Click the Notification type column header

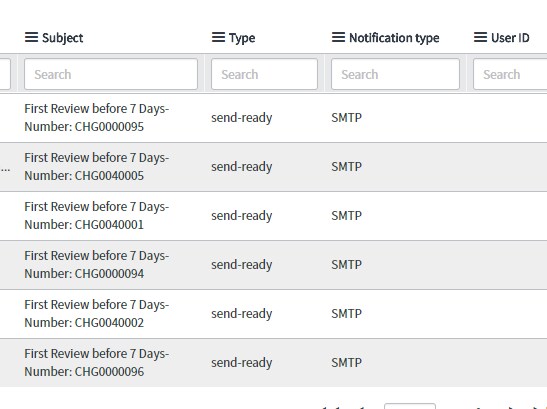pyautogui.click(x=394, y=38)
